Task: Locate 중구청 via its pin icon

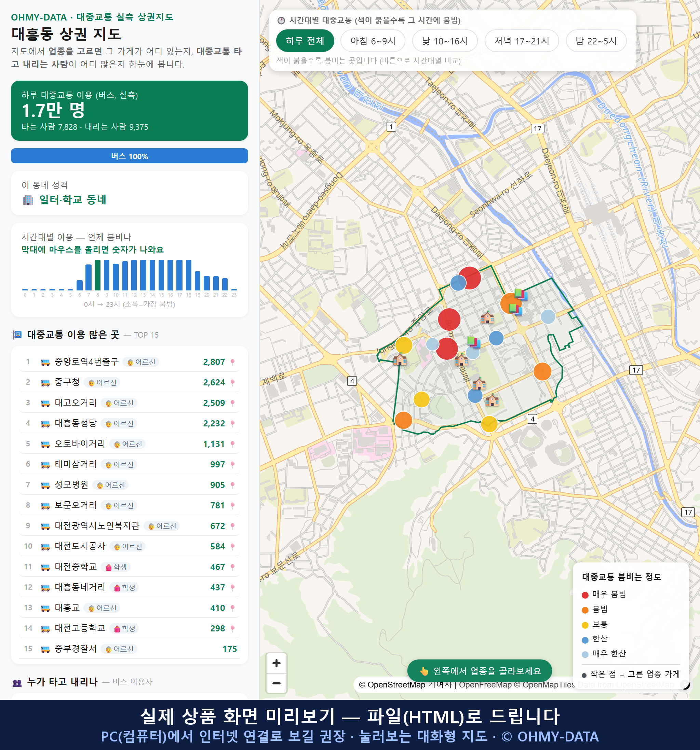Action: pos(232,383)
